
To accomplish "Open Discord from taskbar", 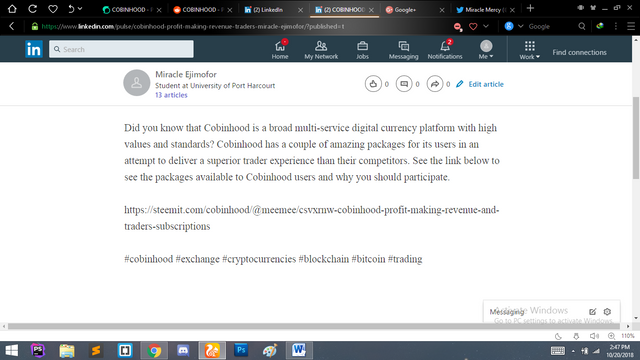I will tap(183, 351).
